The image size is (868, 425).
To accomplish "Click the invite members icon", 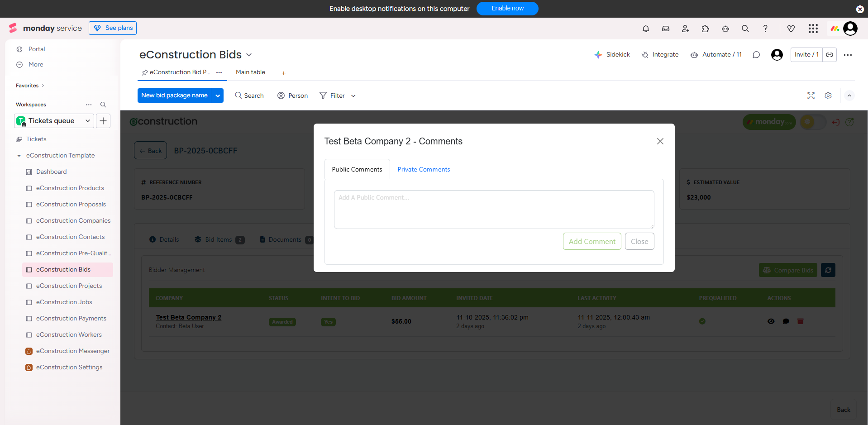I will tap(686, 29).
